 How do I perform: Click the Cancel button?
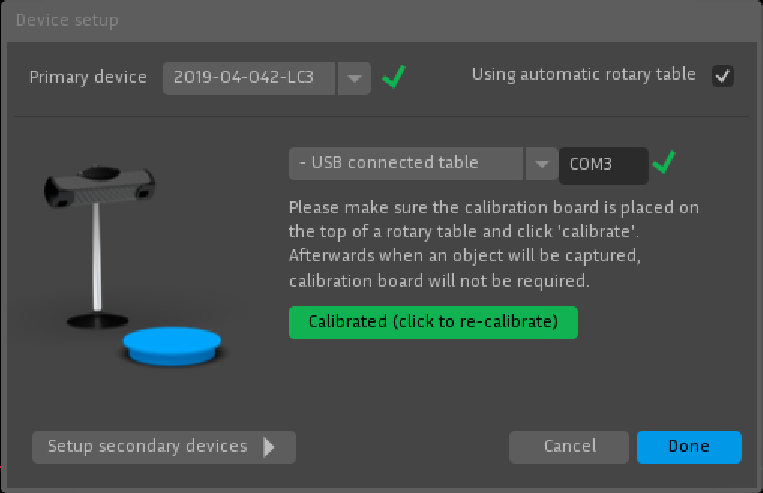(569, 447)
